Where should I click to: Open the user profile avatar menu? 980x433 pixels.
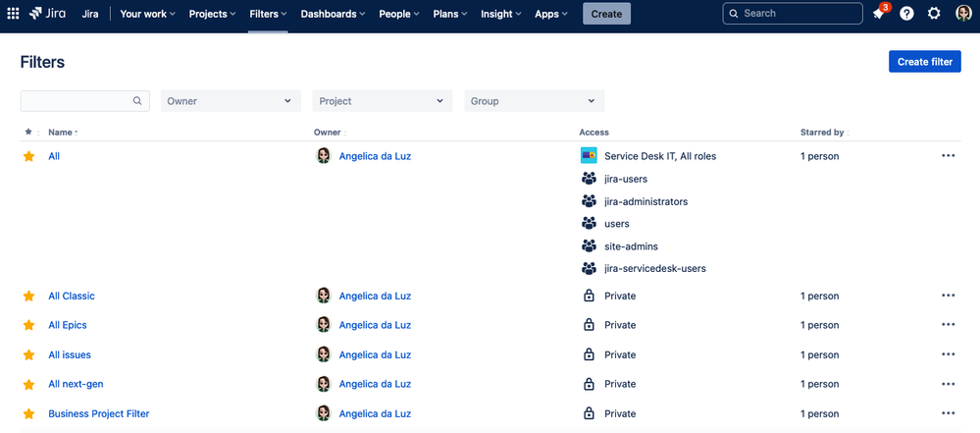(963, 13)
